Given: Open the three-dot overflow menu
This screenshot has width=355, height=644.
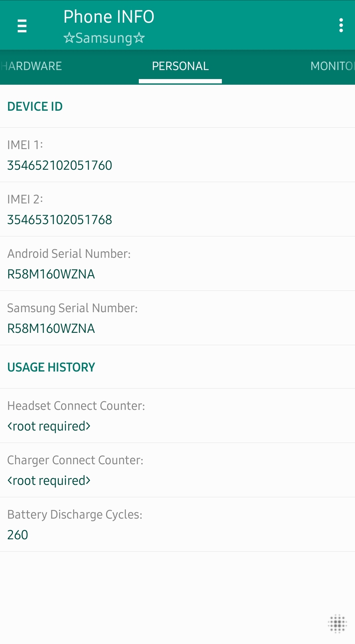Looking at the screenshot, I should (x=341, y=25).
